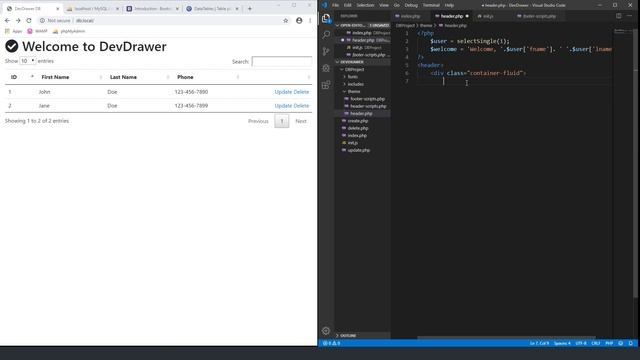Image resolution: width=640 pixels, height=360 pixels.
Task: Bookmark this page with the star icon
Action: coord(286,20)
